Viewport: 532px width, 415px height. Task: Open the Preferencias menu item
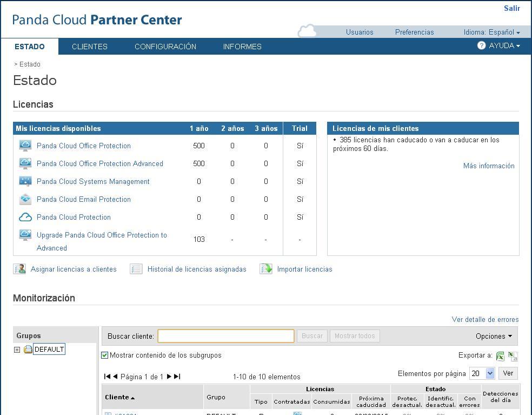[x=414, y=32]
